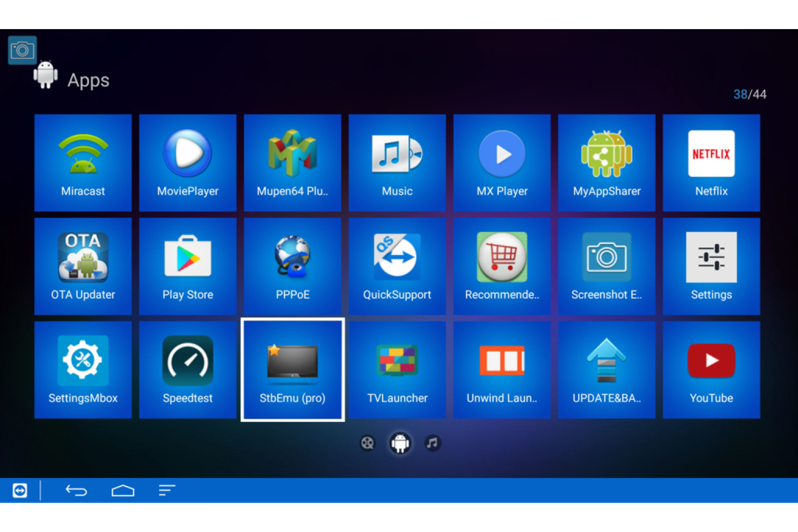This screenshot has height=532, width=798.
Task: Open Mupen64 Plus emulator app
Action: tap(292, 163)
